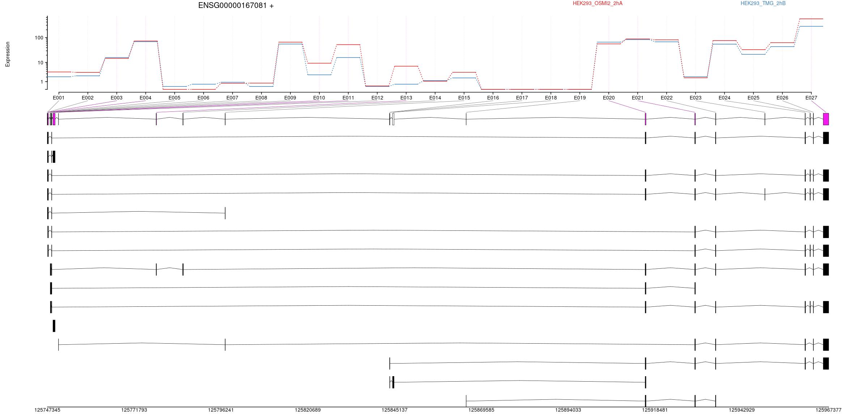Click exon label E007
The width and height of the screenshot is (868, 416).
click(232, 98)
